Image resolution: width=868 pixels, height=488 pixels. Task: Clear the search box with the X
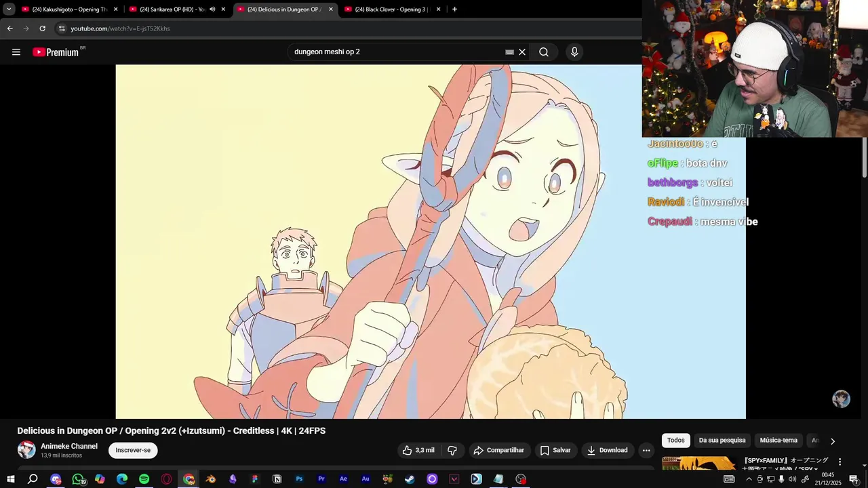(x=522, y=52)
